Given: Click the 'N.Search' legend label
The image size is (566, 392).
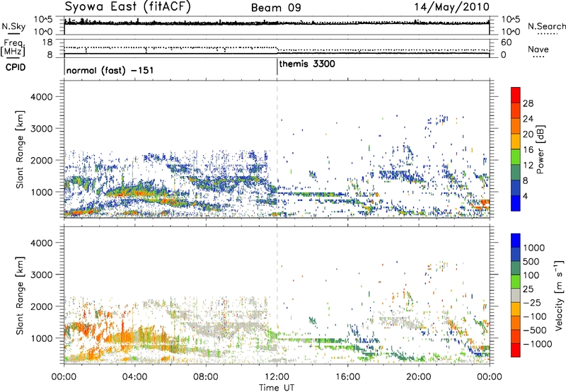Looking at the screenshot, I should click(x=547, y=26).
